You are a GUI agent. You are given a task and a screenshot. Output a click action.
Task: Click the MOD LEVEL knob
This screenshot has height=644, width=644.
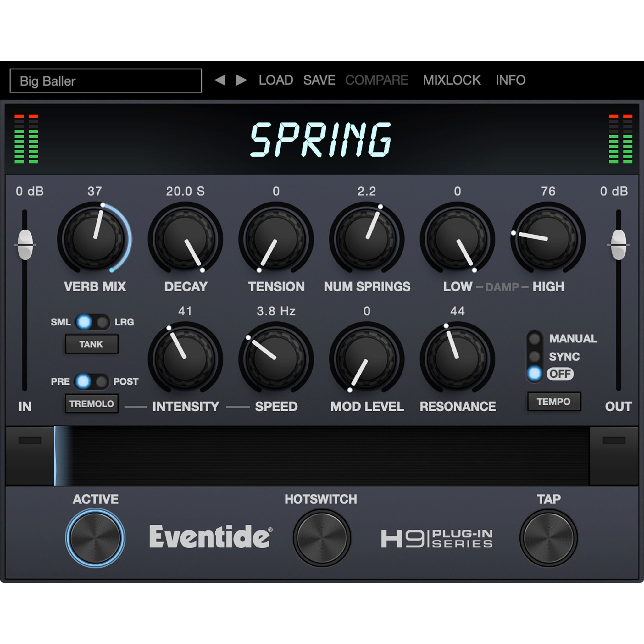point(367,358)
